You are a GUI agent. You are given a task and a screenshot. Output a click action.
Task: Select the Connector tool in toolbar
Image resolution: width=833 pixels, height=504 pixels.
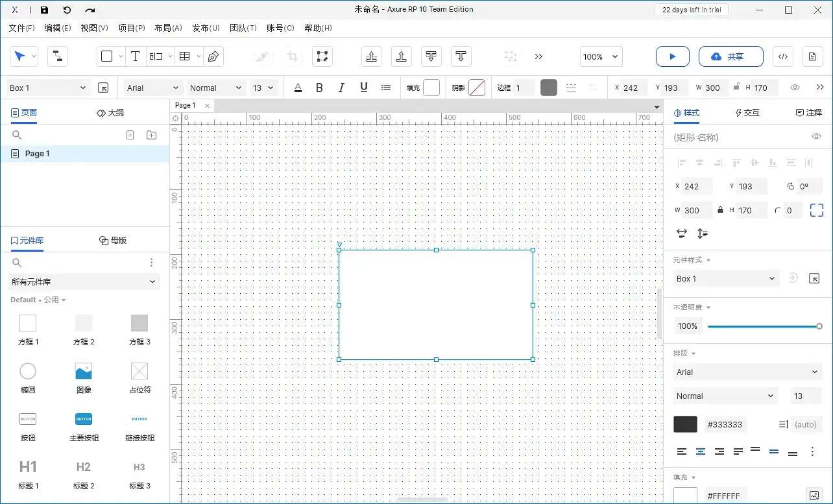(58, 56)
